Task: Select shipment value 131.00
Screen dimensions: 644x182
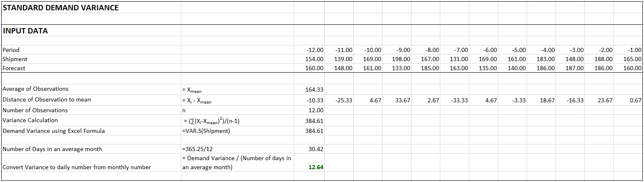Action: tap(459, 59)
